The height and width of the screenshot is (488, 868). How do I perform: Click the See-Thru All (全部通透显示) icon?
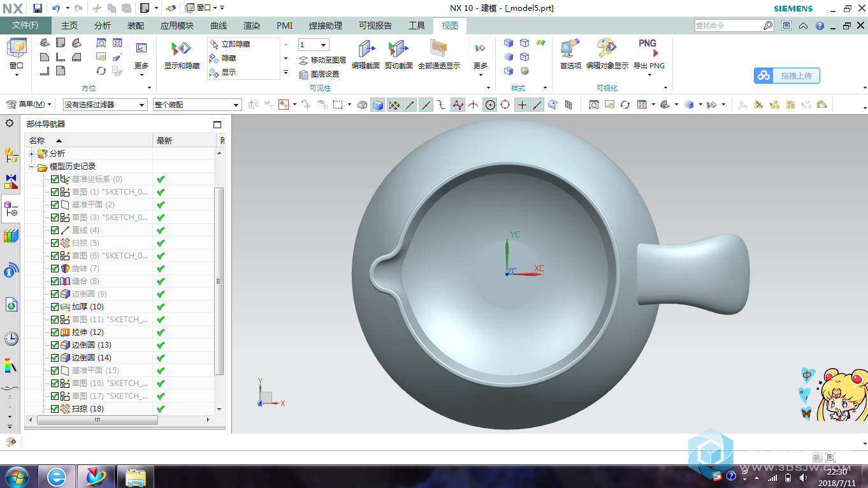[x=439, y=54]
